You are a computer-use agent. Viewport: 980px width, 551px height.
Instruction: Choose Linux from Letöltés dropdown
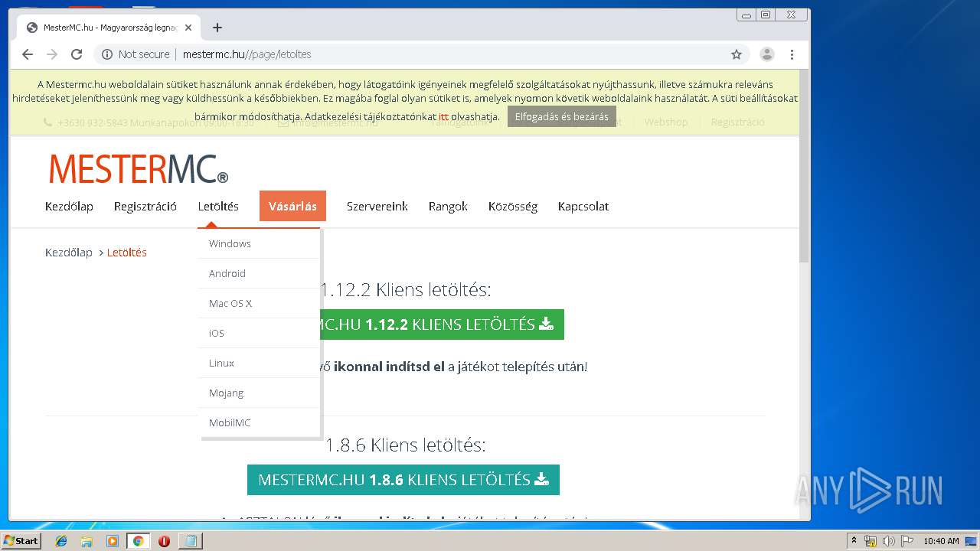[x=260, y=363]
